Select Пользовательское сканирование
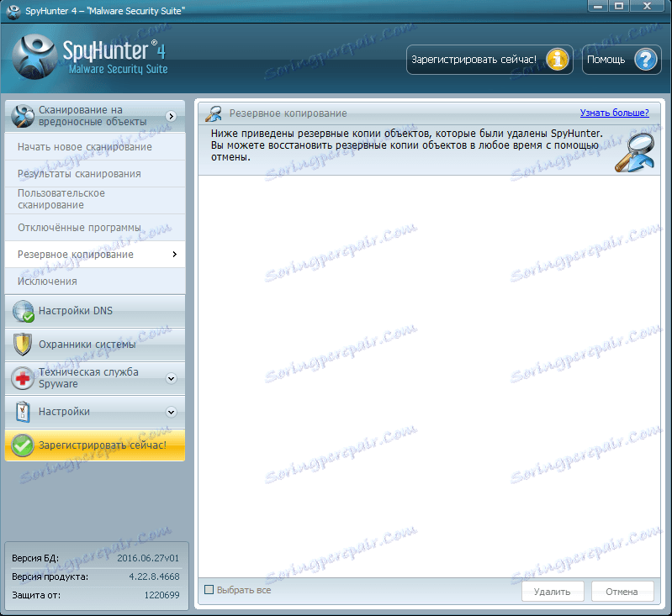This screenshot has height=616, width=672. pyautogui.click(x=95, y=199)
